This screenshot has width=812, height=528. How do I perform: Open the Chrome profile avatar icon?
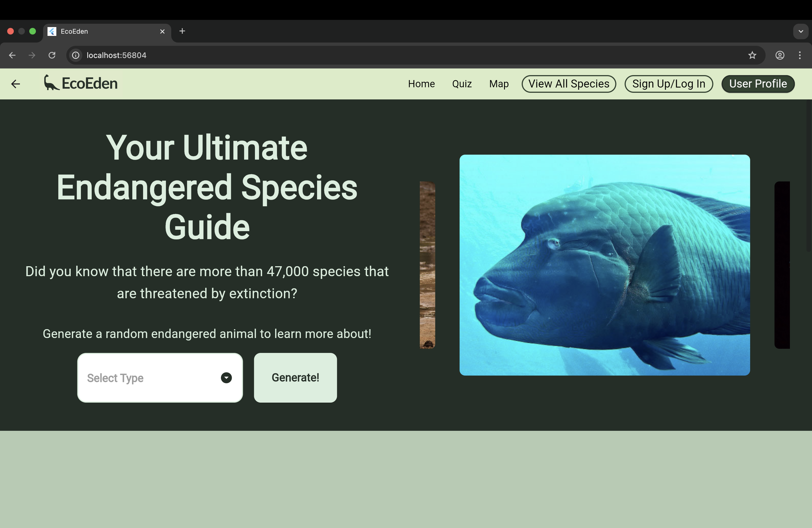780,55
